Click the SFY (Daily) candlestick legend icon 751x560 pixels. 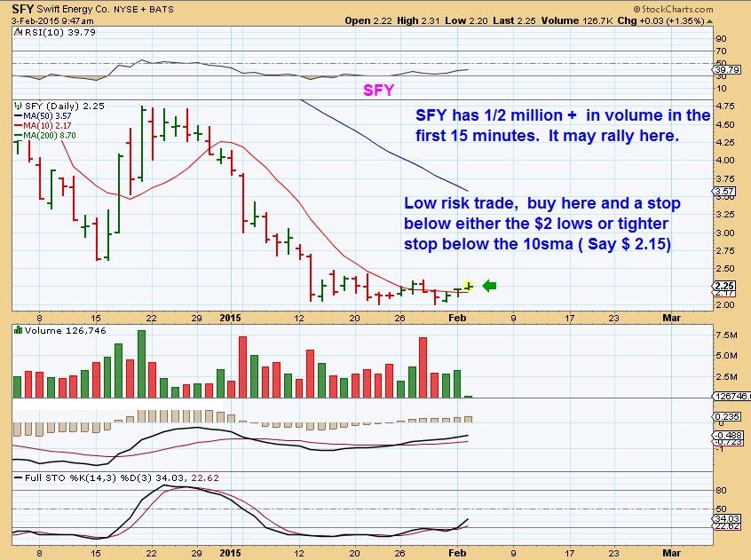click(x=19, y=106)
